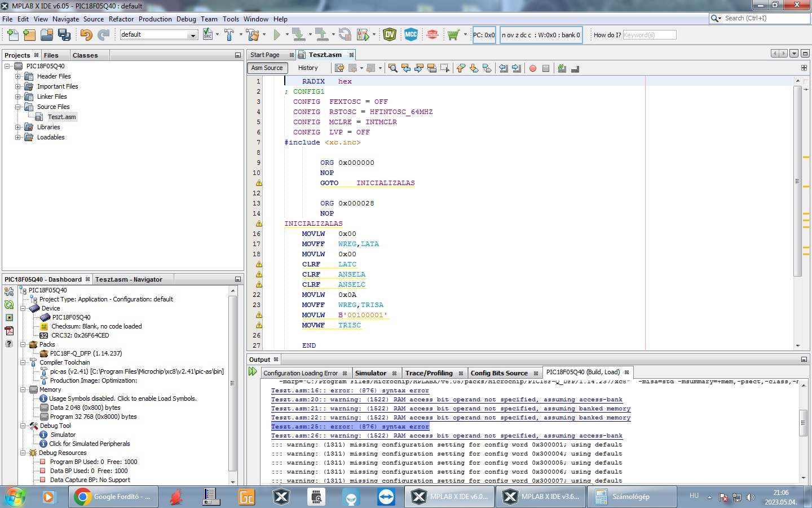Image resolution: width=812 pixels, height=508 pixels.
Task: Open the Teszt.asm:25 syntax error link
Action: tap(350, 427)
